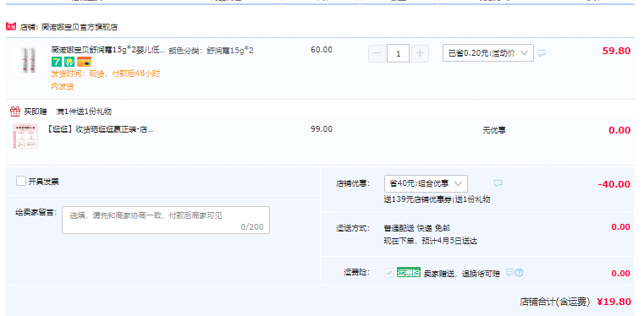Click the 运费险 help question icon
The width and height of the screenshot is (644, 316).
(x=519, y=273)
